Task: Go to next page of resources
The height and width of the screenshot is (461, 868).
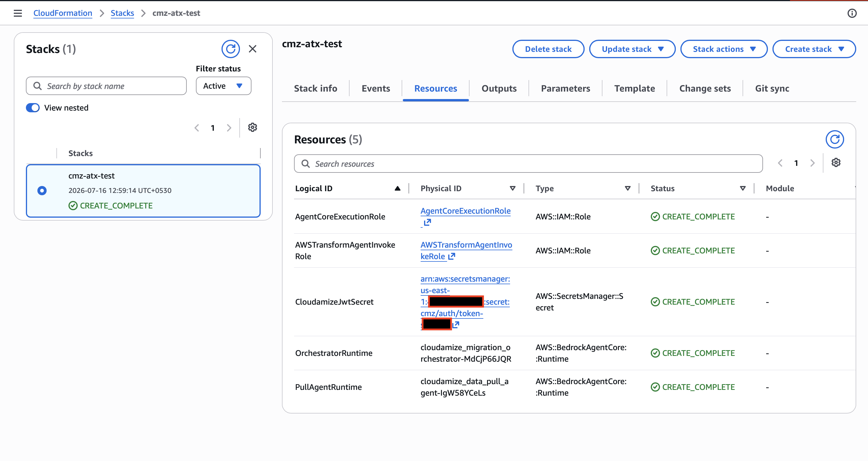Action: 812,163
